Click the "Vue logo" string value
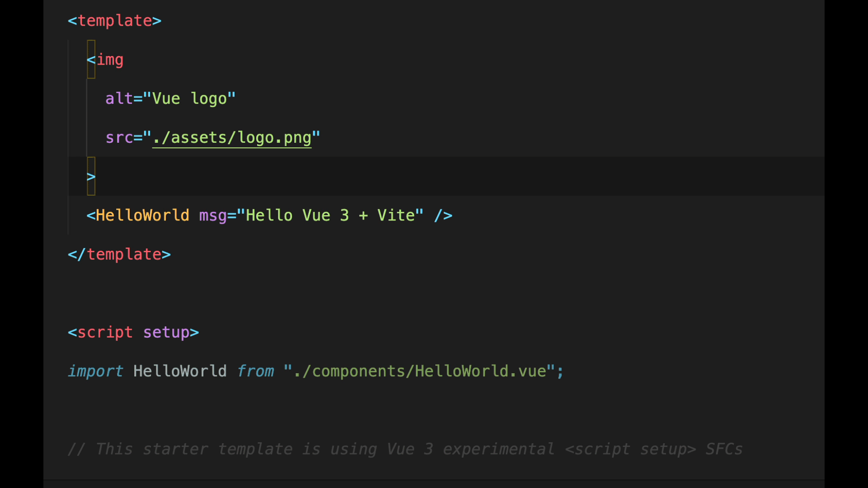 click(x=189, y=99)
